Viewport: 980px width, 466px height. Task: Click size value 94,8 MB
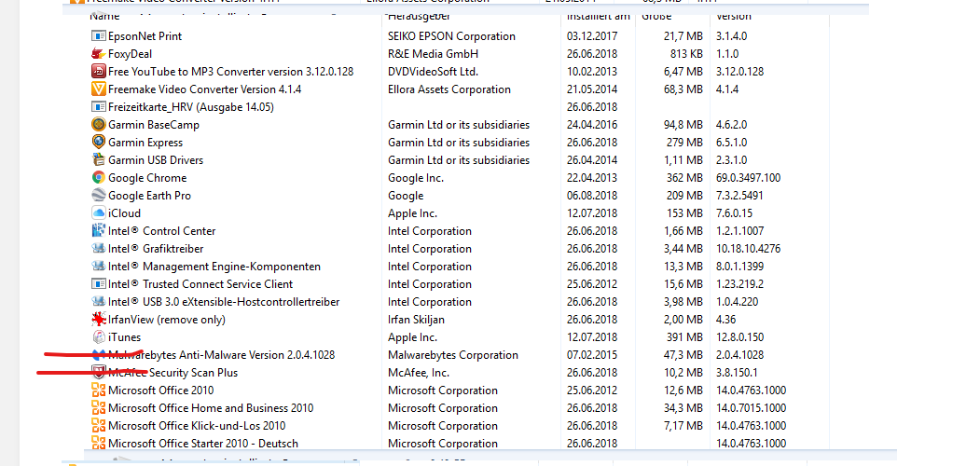[x=683, y=124]
